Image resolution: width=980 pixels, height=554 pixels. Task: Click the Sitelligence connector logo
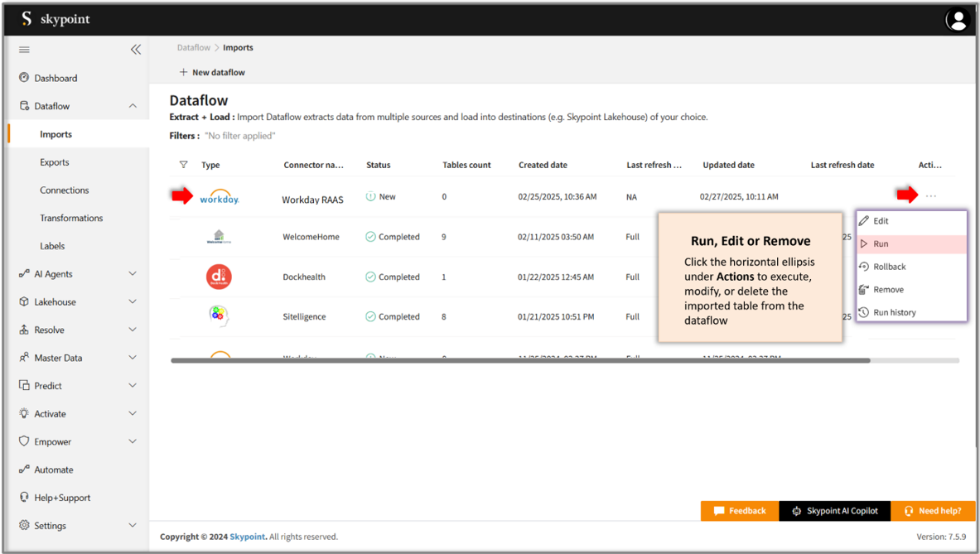(x=219, y=316)
